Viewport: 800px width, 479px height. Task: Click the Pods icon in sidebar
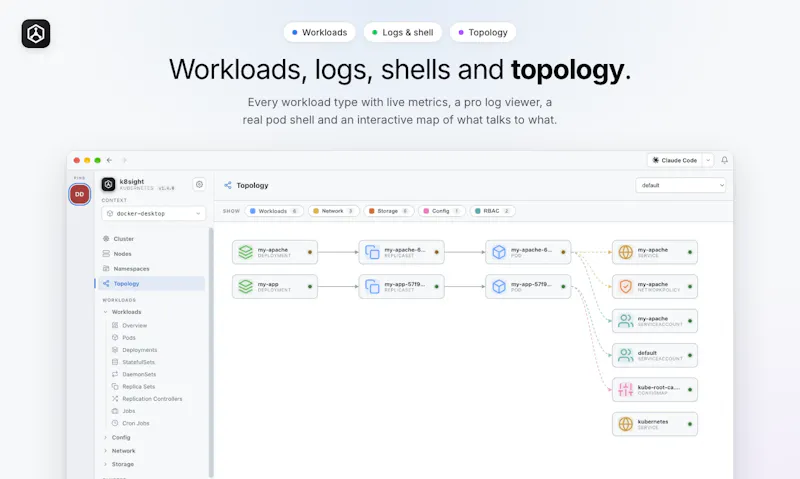click(x=115, y=337)
